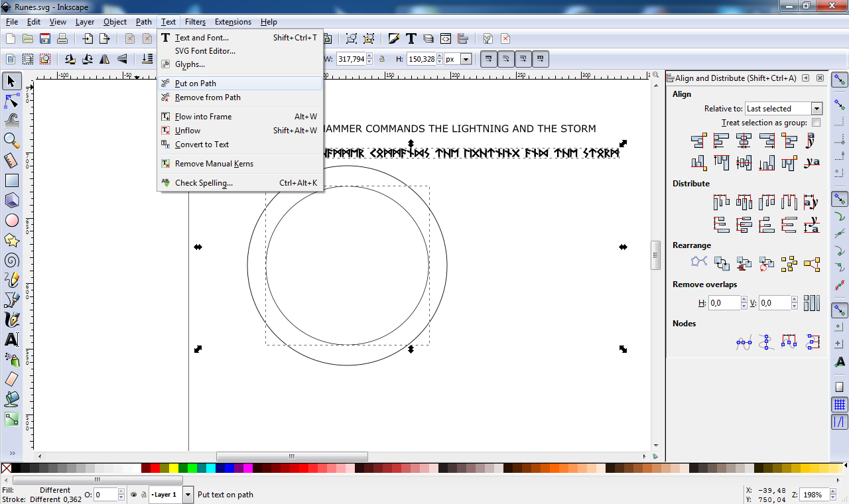The height and width of the screenshot is (504, 849).
Task: Select the Calligraphy tool
Action: [11, 320]
